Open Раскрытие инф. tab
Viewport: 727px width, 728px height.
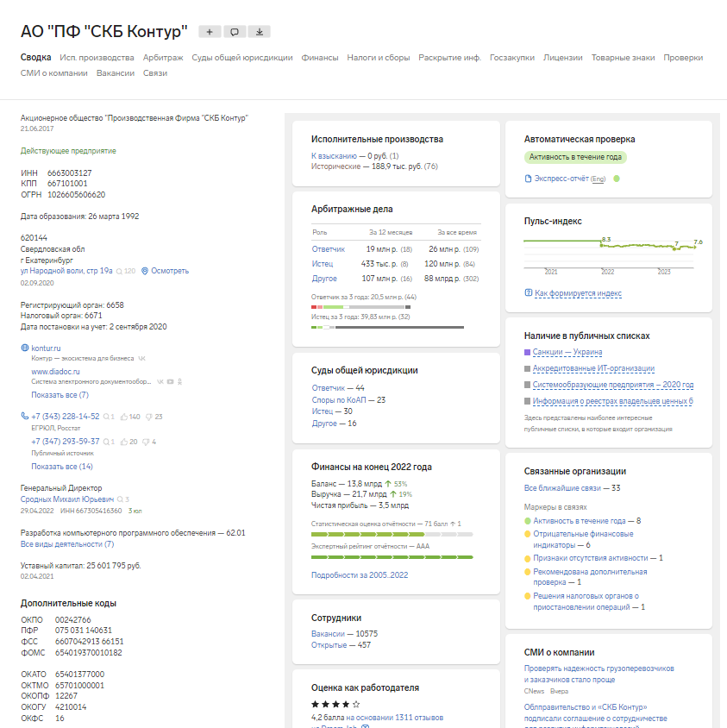pyautogui.click(x=450, y=58)
